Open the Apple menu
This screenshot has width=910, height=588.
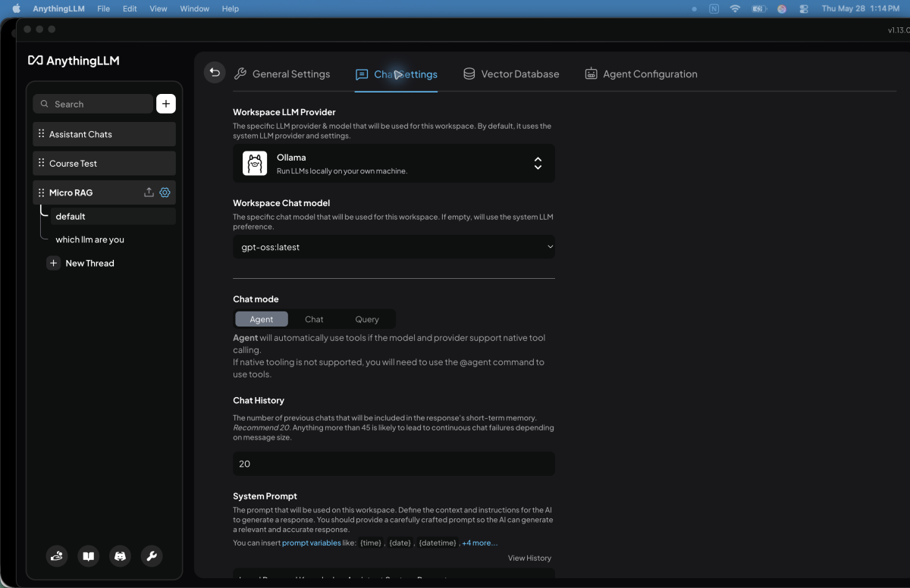pyautogui.click(x=16, y=8)
